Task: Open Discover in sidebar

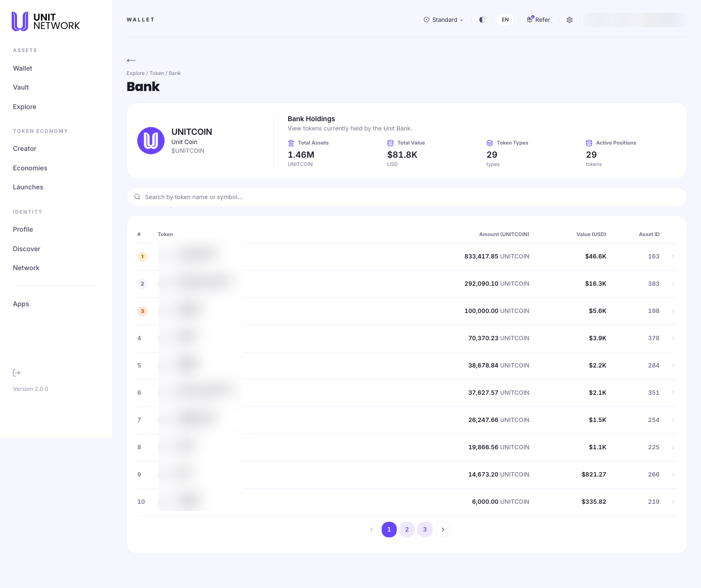Action: click(27, 249)
